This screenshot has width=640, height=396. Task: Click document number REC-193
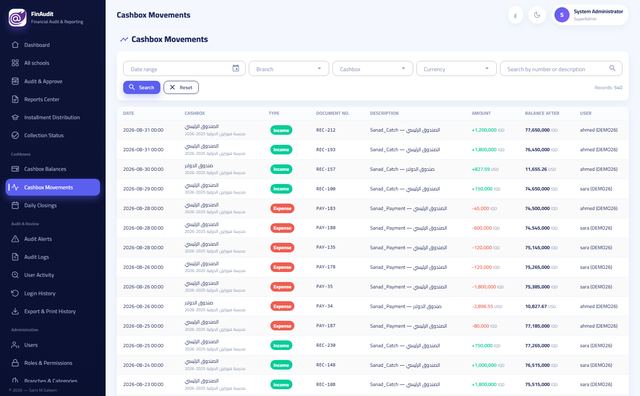pyautogui.click(x=326, y=149)
